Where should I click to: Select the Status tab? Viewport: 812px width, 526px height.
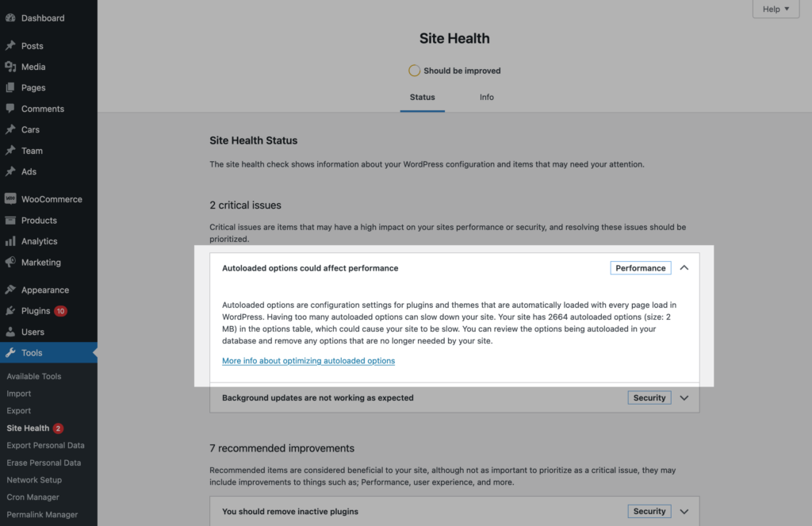coord(422,98)
